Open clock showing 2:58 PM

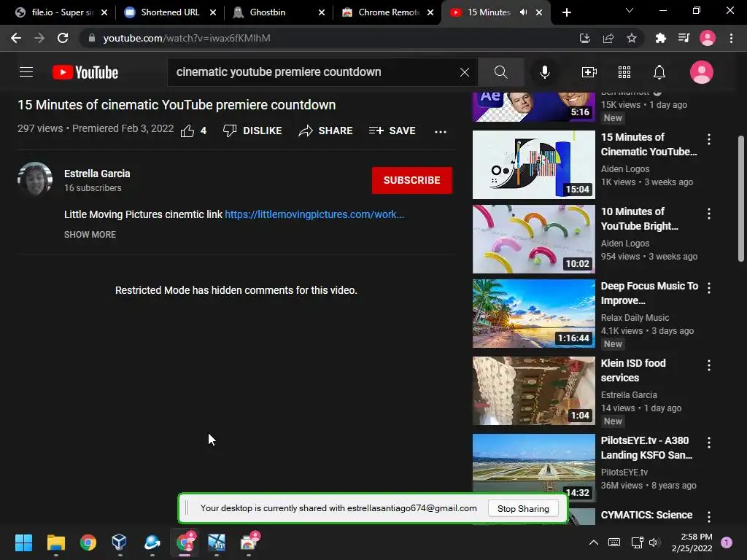[692, 542]
